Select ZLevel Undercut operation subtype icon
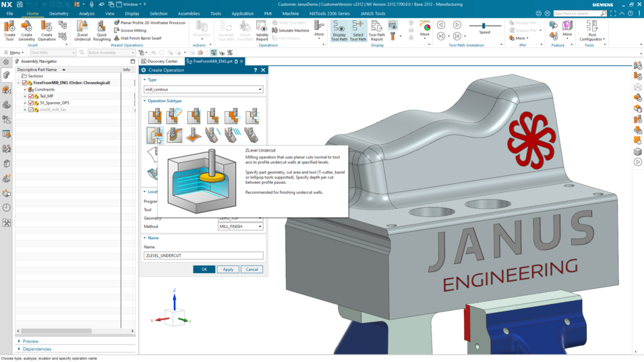 155,135
